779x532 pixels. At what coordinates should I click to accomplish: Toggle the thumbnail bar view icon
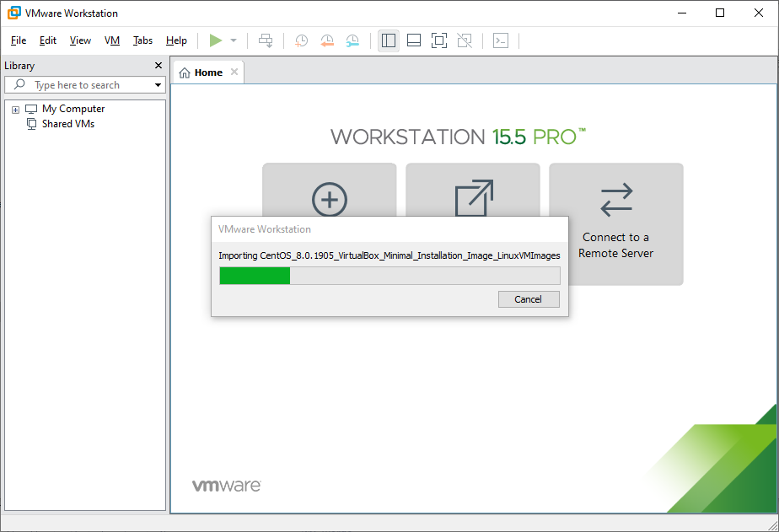coord(414,40)
